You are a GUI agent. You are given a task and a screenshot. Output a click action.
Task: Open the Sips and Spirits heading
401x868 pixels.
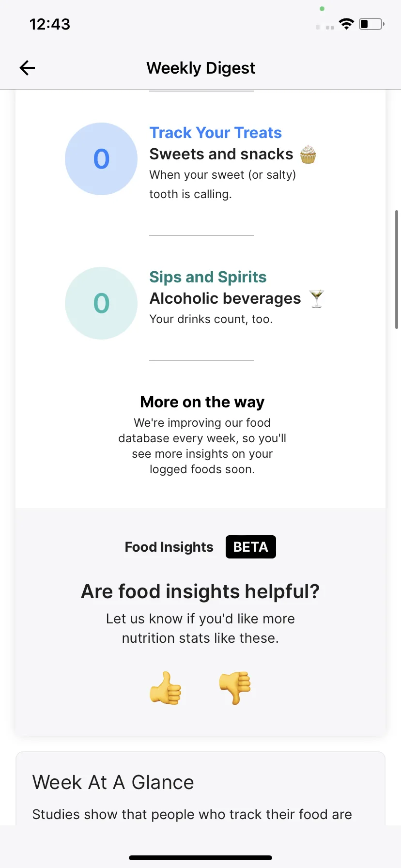pyautogui.click(x=208, y=277)
